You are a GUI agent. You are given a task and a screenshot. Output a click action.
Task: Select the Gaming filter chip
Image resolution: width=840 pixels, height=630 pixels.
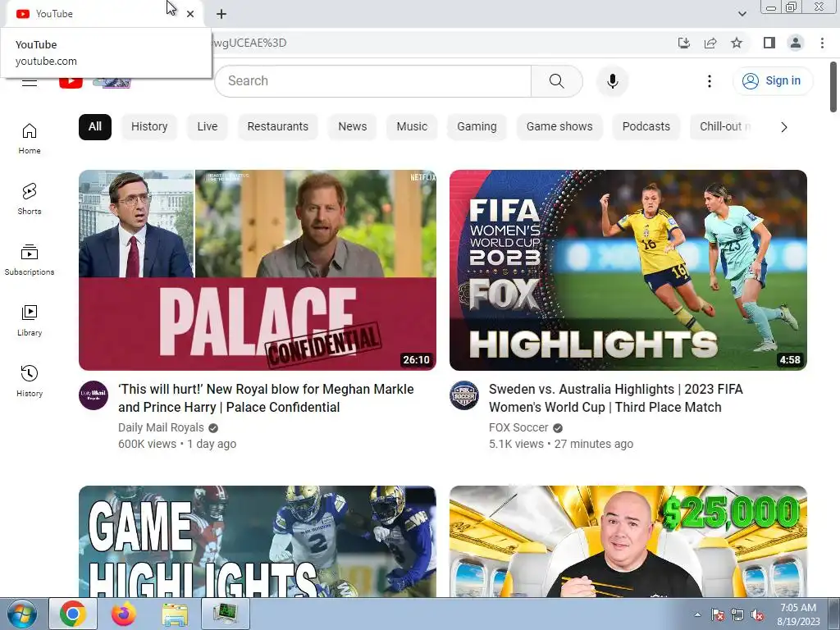(477, 127)
